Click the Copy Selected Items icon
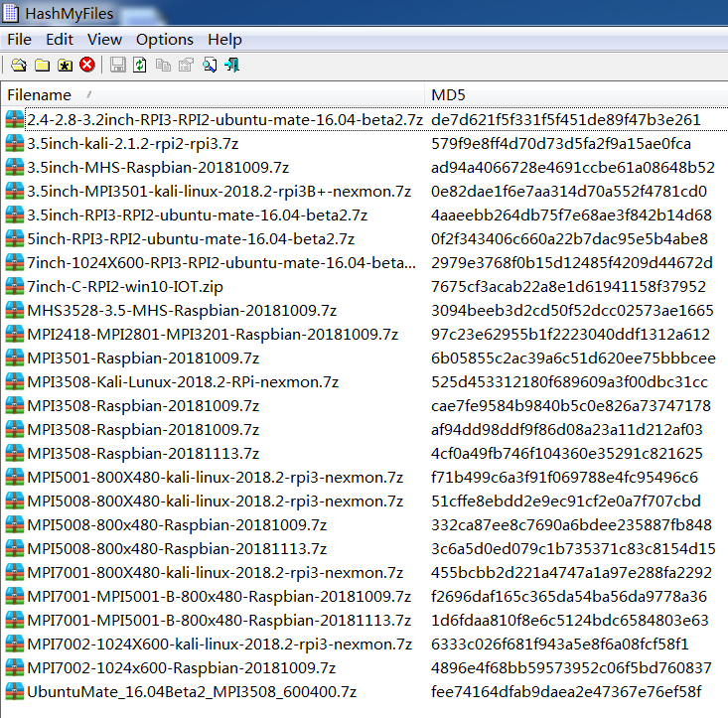This screenshot has height=718, width=728. [163, 66]
